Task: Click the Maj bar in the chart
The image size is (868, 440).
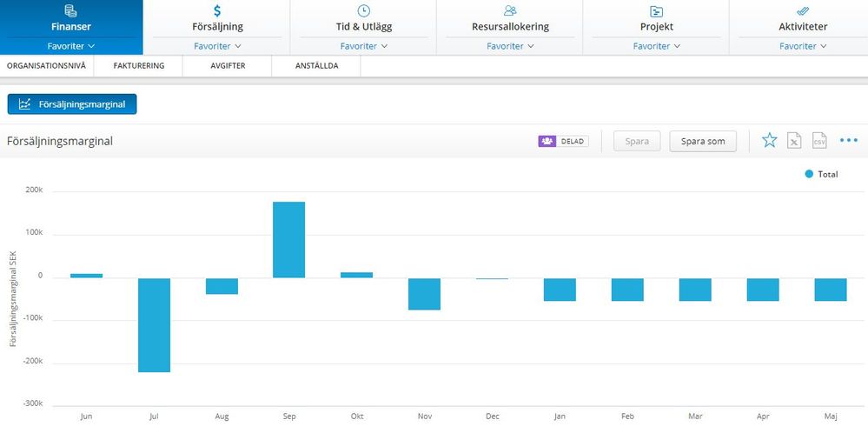Action: pyautogui.click(x=831, y=290)
